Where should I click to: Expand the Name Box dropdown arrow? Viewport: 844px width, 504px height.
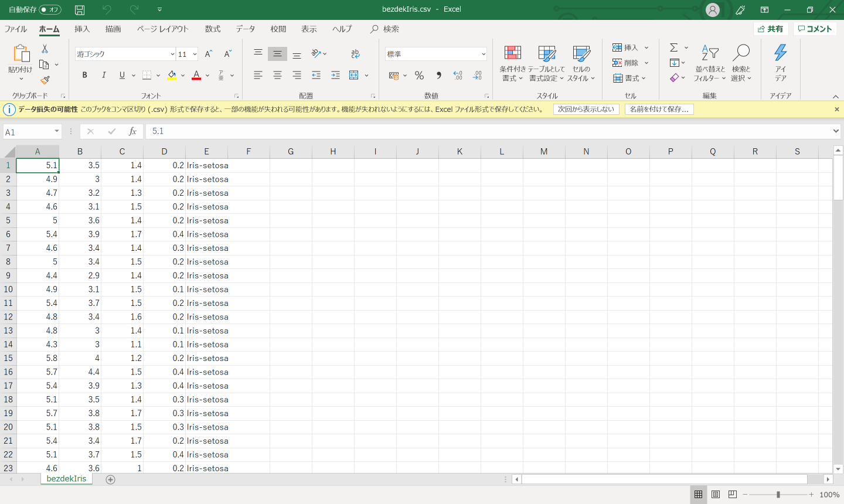57,131
